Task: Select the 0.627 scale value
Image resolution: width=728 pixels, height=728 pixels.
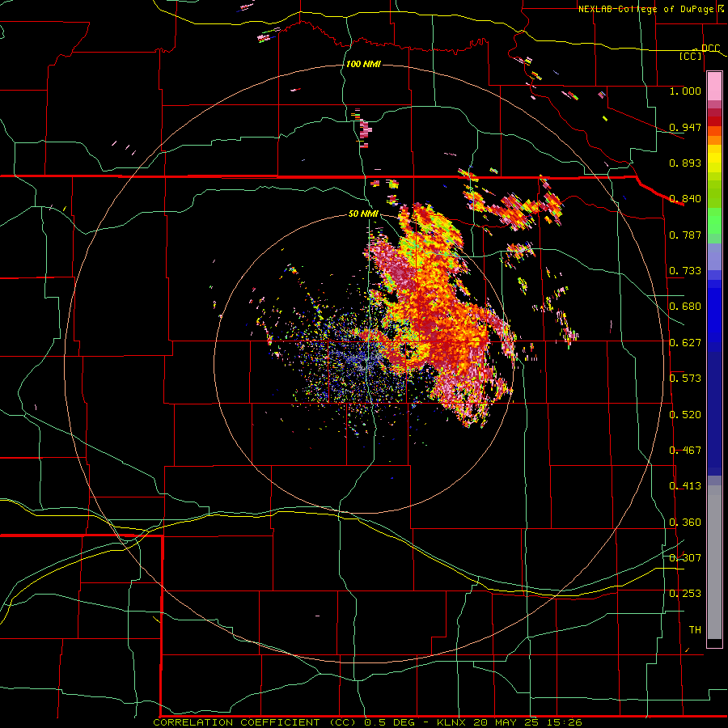Action: [x=685, y=343]
